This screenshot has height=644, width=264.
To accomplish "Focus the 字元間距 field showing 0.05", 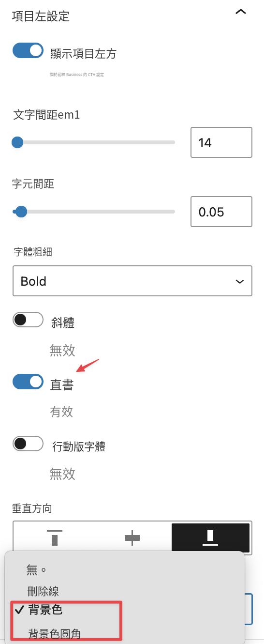I will 221,212.
